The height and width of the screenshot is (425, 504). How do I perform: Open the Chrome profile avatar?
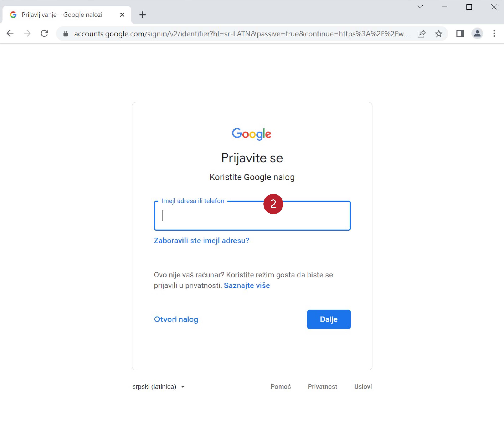coord(477,33)
